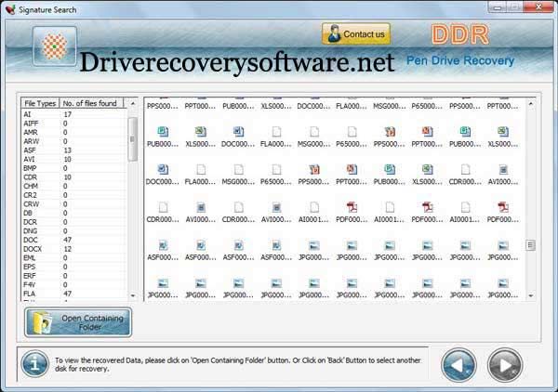Select the last JPG000 icon in the bottom row
Image resolution: width=558 pixels, height=392 pixels.
(x=503, y=283)
